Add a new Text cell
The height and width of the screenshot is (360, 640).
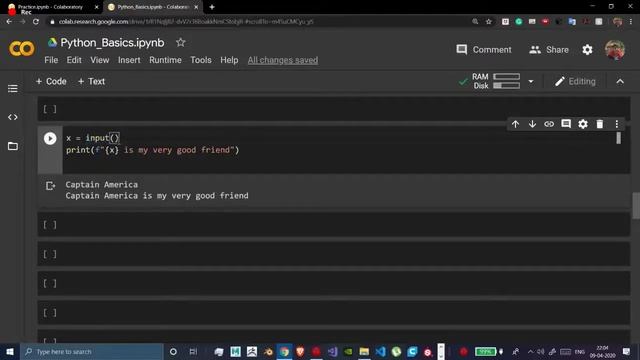(x=91, y=81)
